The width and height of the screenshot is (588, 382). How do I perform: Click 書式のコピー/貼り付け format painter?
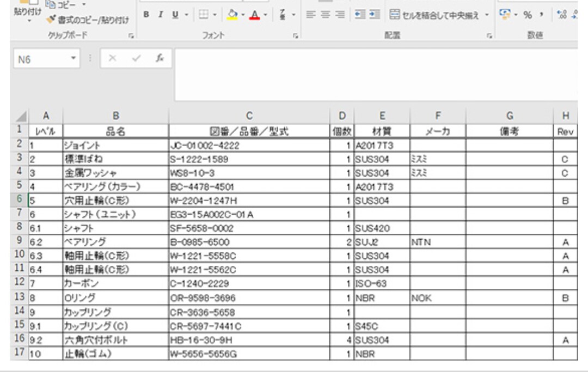88,20
